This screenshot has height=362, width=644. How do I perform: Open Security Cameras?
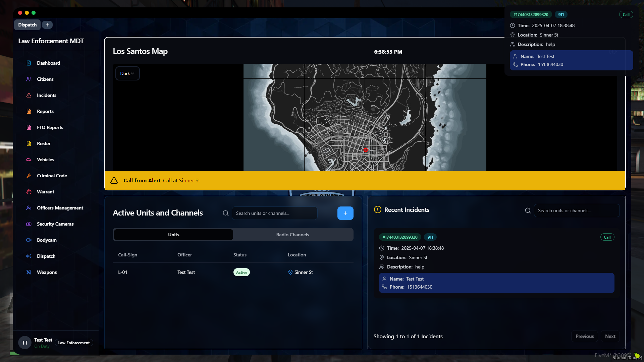(55, 224)
